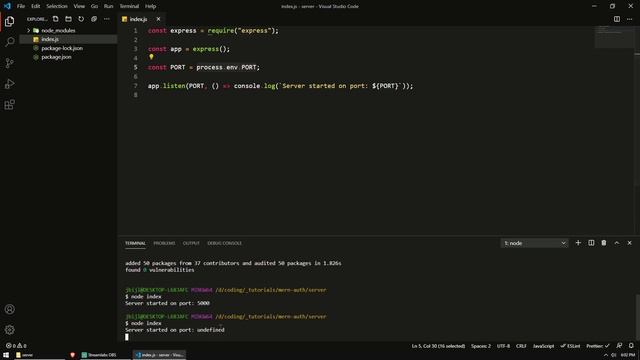
Task: Split the terminal panel
Action: tap(591, 243)
